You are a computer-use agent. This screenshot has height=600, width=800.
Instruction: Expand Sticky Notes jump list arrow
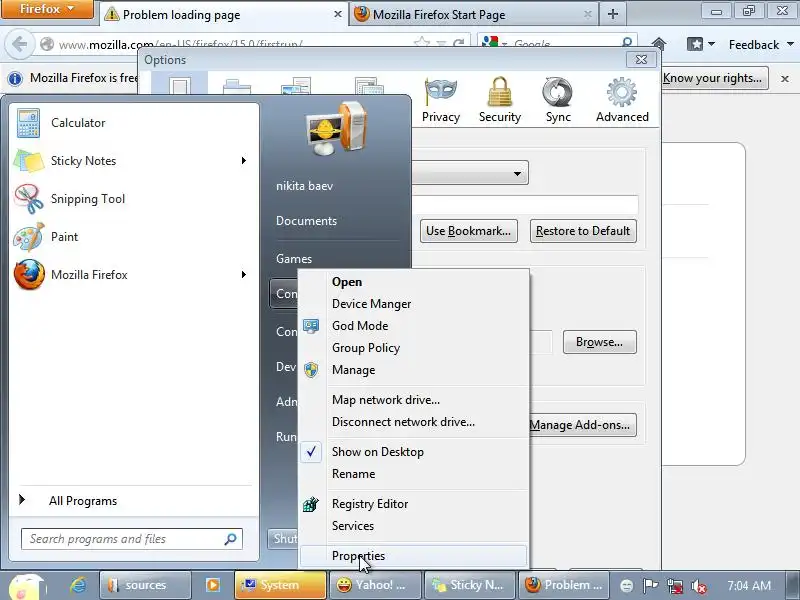244,161
